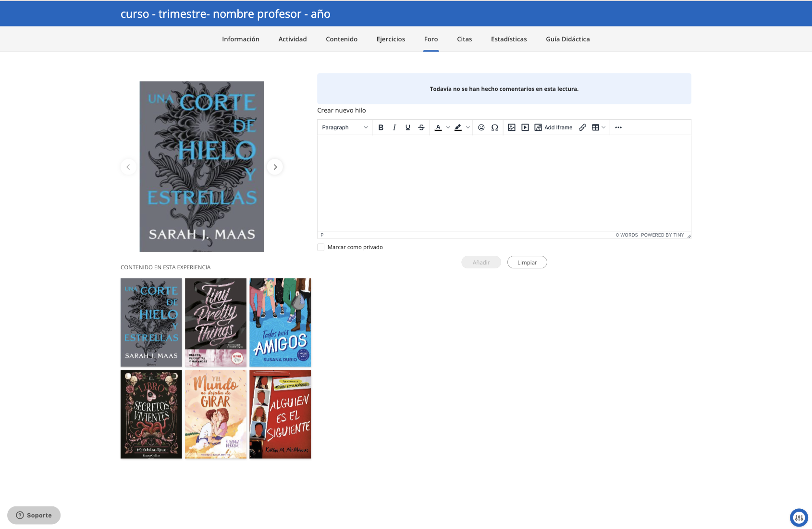View the Estadísticas tab
This screenshot has height=529, width=812.
point(509,39)
